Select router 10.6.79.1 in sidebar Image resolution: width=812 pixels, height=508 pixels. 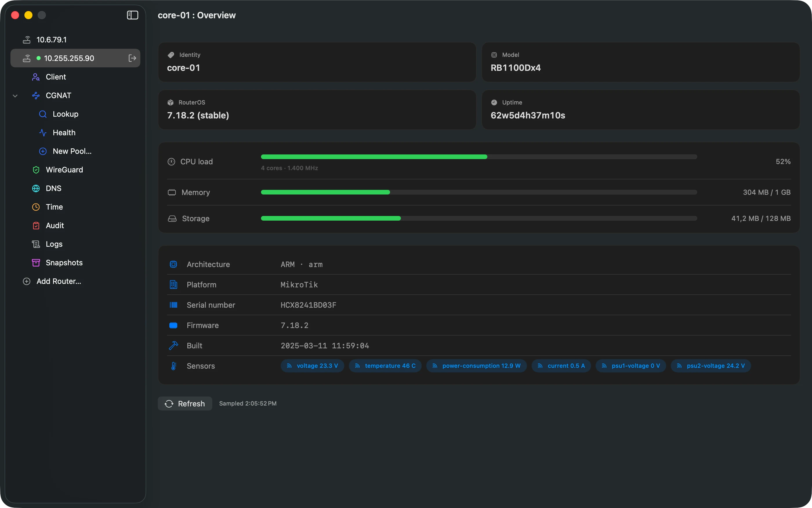click(x=75, y=40)
